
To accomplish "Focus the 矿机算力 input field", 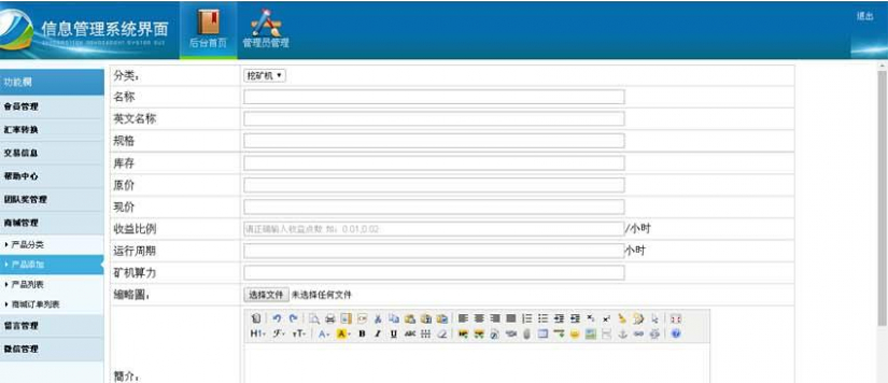I will pos(434,273).
